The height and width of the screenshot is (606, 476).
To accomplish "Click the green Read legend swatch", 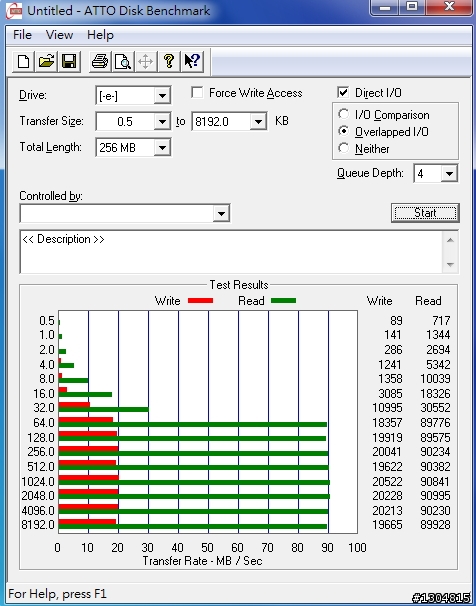I will click(284, 300).
